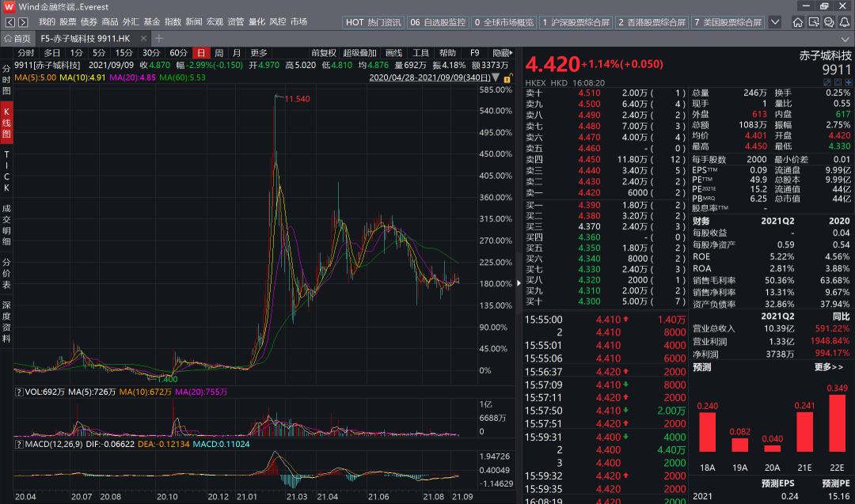Select the 日 daily K-line period
The height and width of the screenshot is (504, 855).
tap(201, 53)
